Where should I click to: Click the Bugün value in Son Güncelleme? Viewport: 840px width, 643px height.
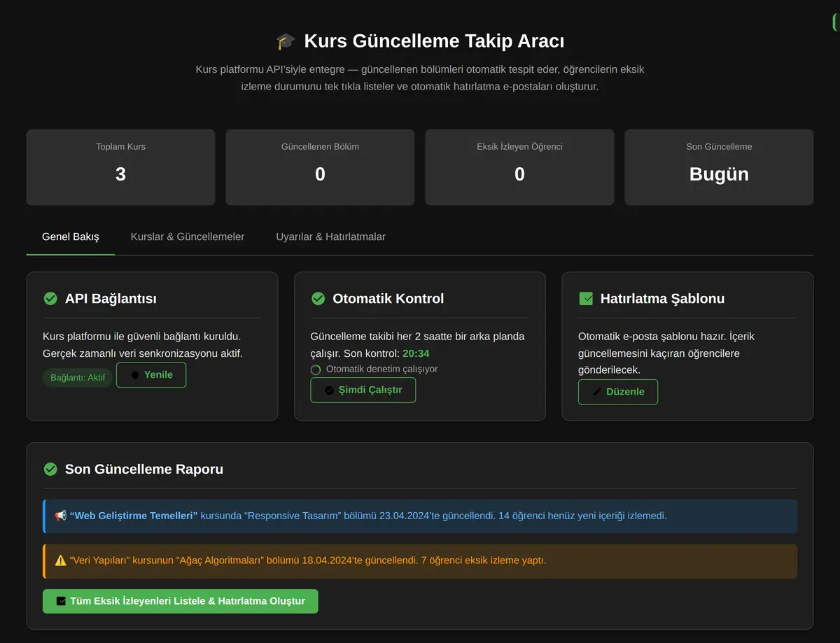tap(719, 174)
